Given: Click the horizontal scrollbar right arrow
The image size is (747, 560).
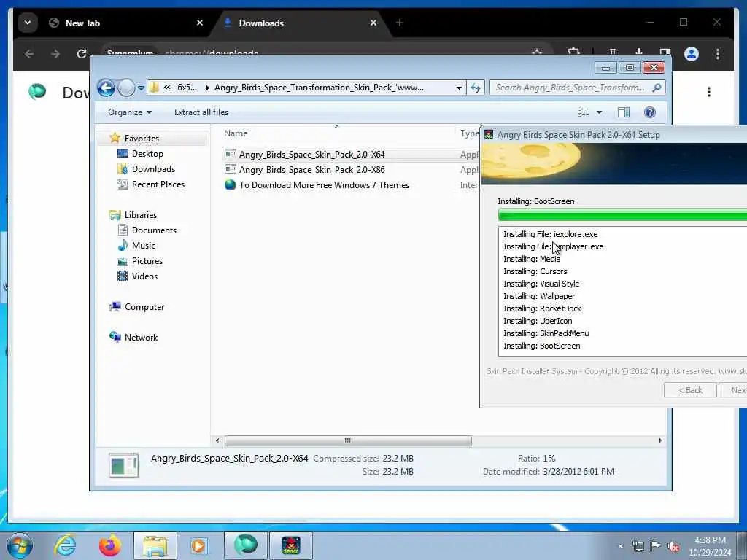Looking at the screenshot, I should point(660,441).
